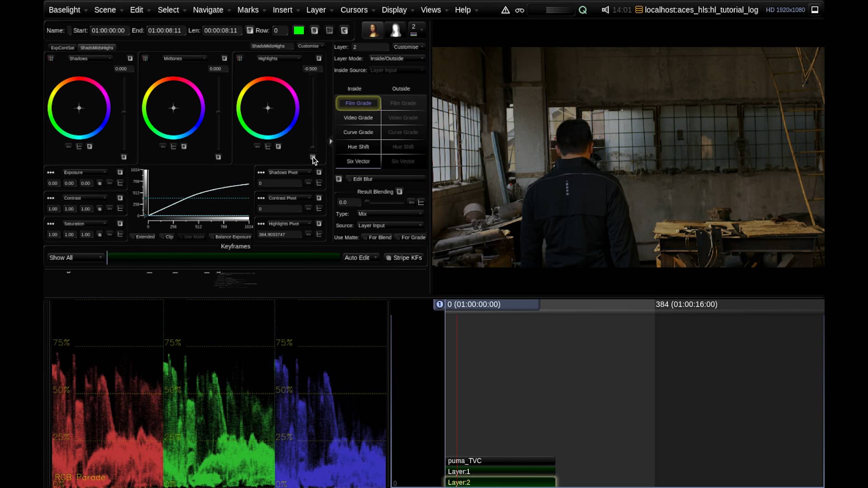
Task: Enable the Extended checkbox below the curve
Action: coord(143,236)
